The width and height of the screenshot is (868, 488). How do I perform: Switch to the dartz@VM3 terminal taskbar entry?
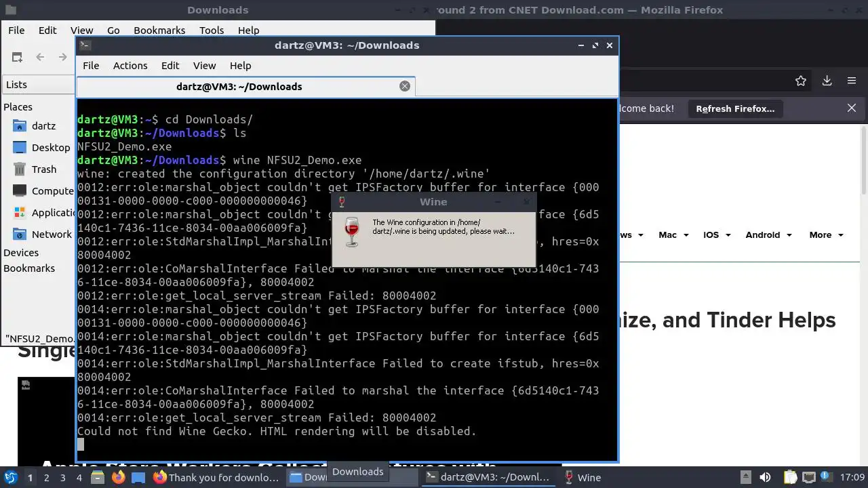click(x=488, y=478)
